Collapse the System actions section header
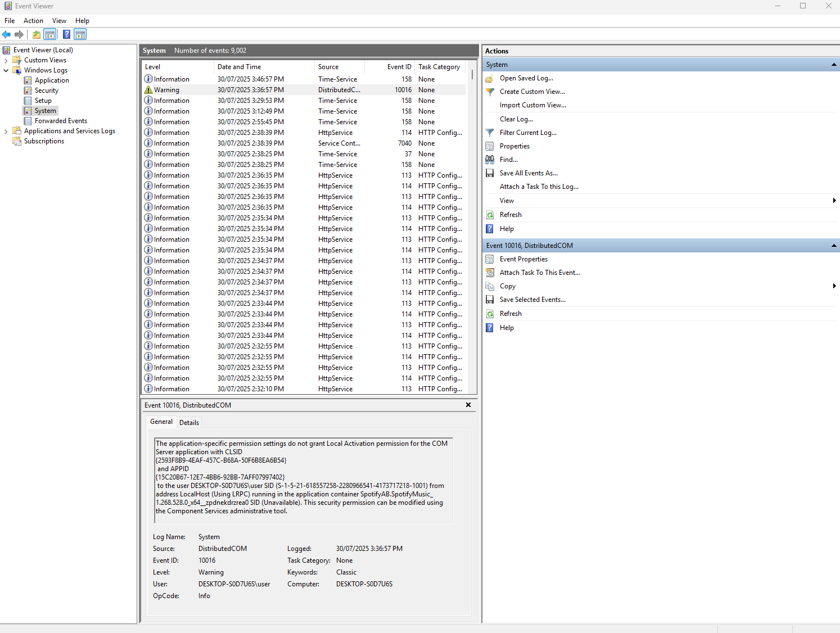This screenshot has width=840, height=633. (834, 65)
